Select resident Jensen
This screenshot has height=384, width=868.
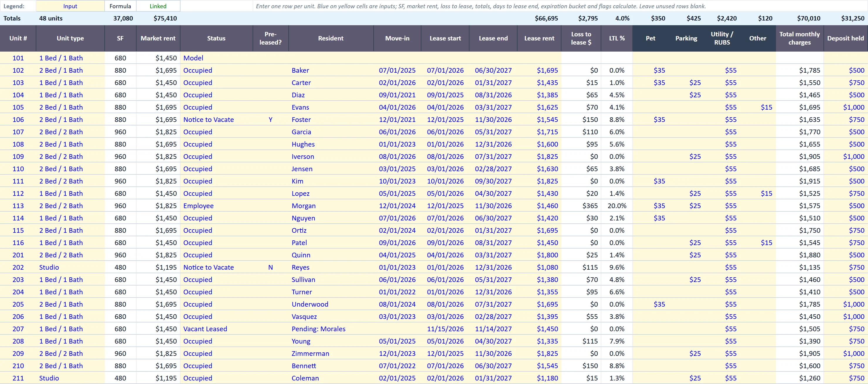331,169
